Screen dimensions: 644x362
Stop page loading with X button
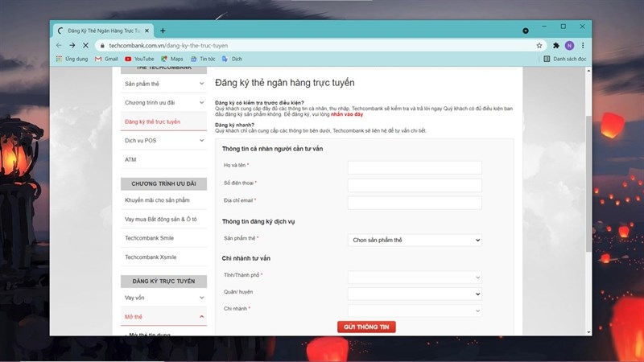click(x=85, y=46)
